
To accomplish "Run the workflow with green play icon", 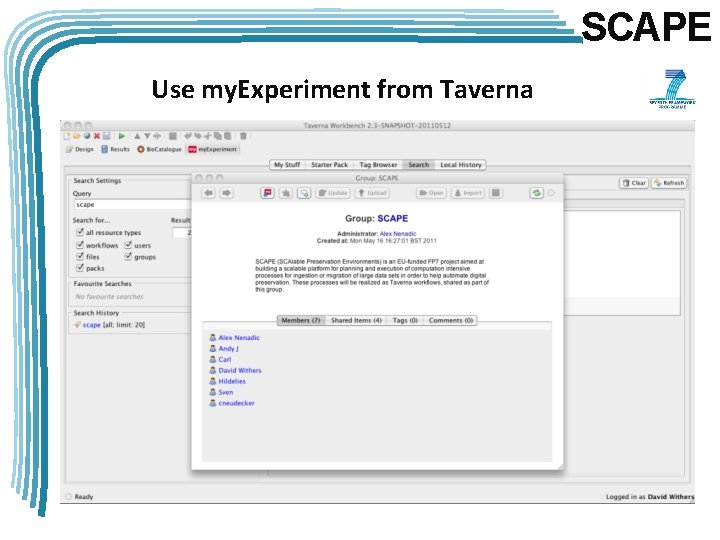I will click(122, 136).
